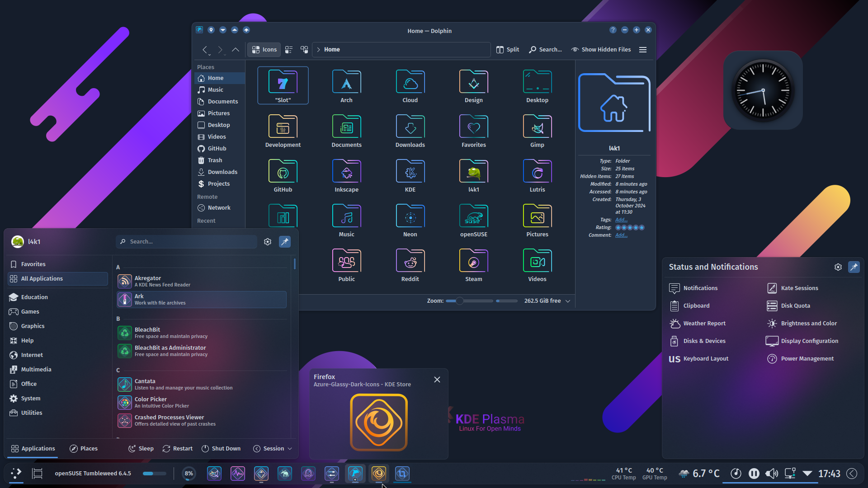
Task: Click the volume icon in system tray
Action: click(771, 474)
